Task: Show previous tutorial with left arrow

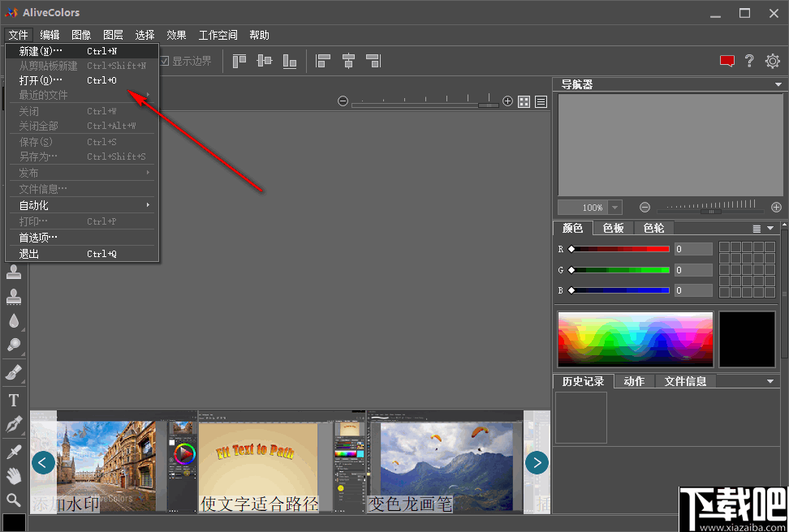Action: pyautogui.click(x=43, y=462)
